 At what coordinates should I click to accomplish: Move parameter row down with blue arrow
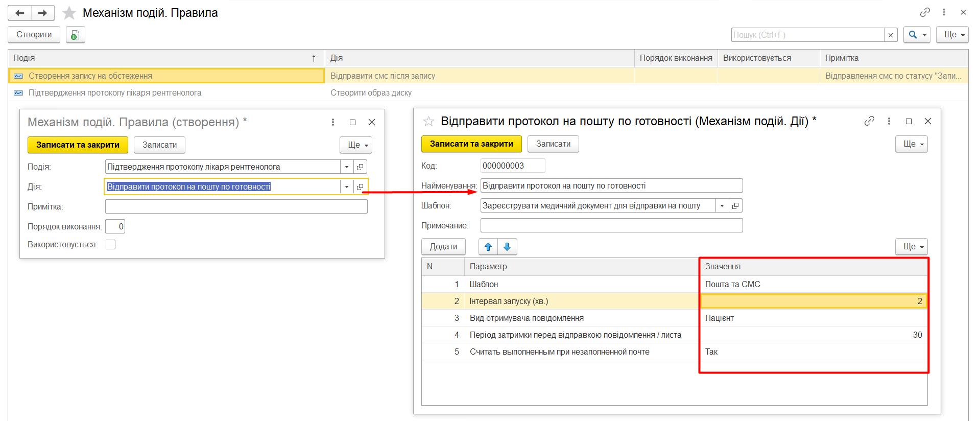[x=507, y=247]
